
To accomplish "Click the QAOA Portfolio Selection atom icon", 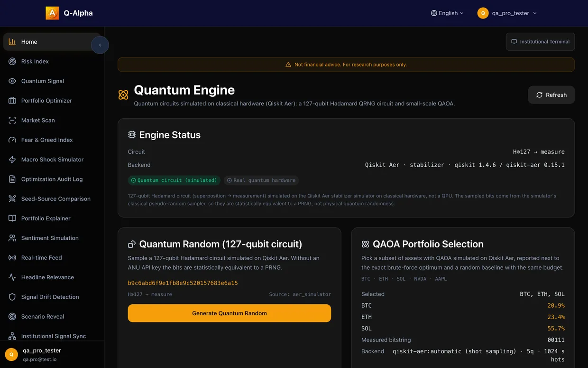I will pos(365,244).
